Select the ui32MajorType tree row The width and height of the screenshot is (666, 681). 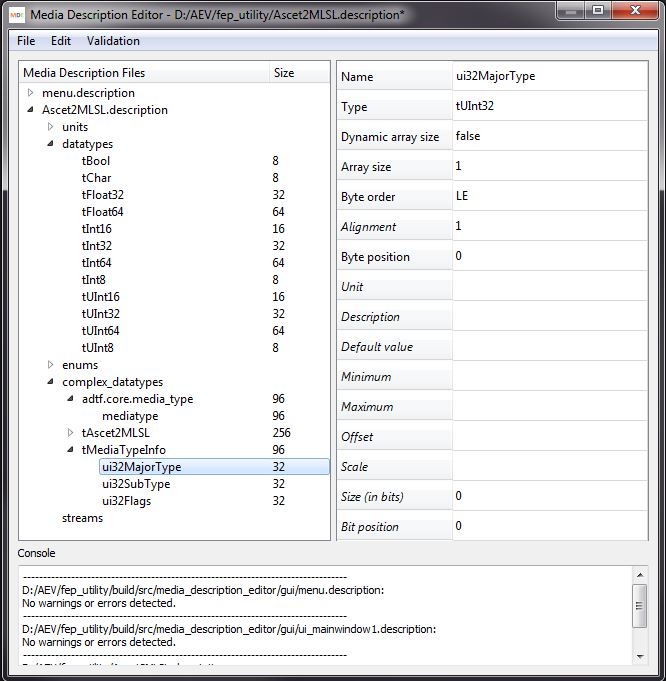214,467
